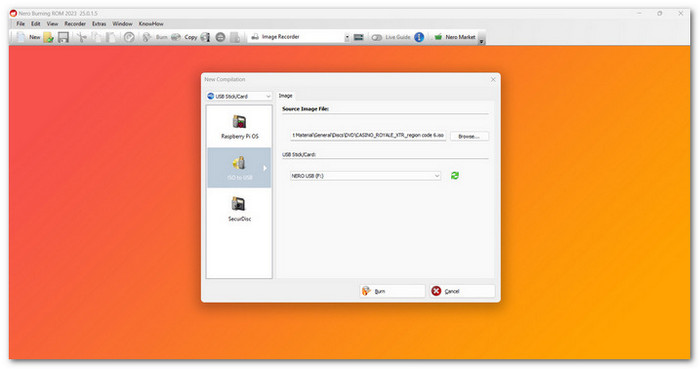Open Nero Market from the toolbar
The height and width of the screenshot is (369, 700).
pos(454,37)
